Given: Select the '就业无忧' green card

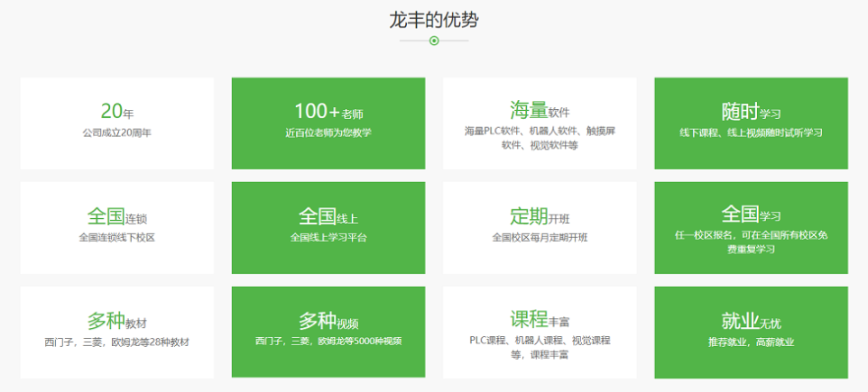Looking at the screenshot, I should point(751,332).
